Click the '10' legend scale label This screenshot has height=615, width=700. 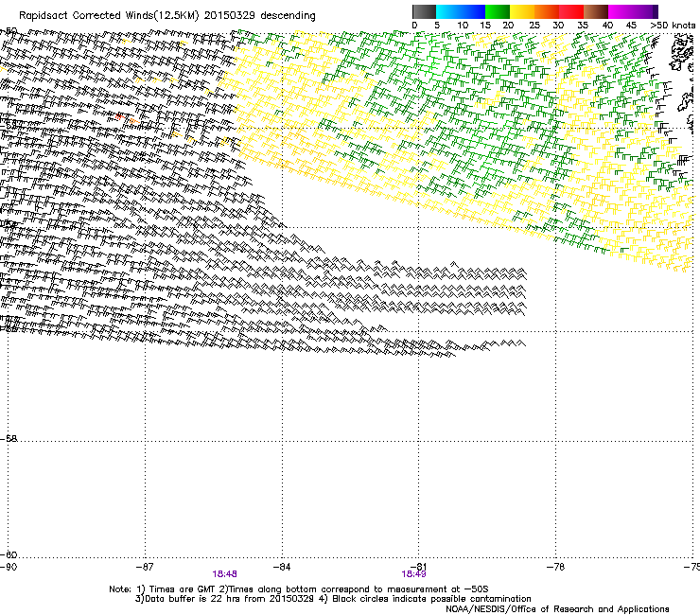[x=463, y=26]
